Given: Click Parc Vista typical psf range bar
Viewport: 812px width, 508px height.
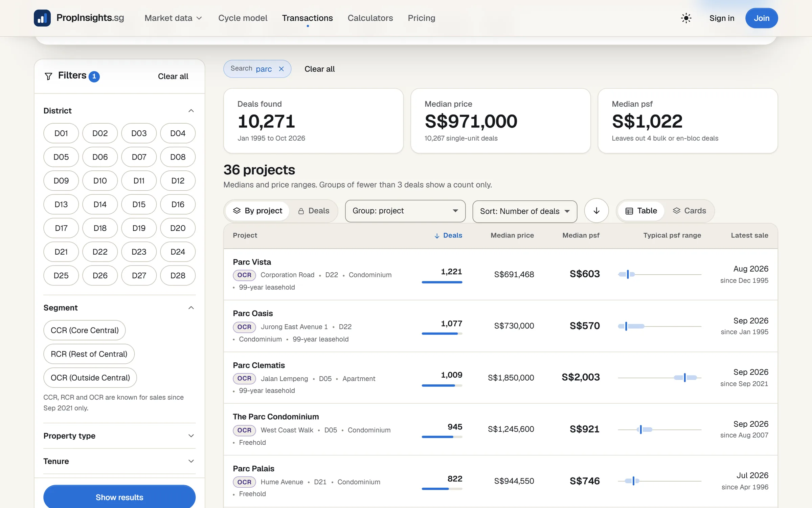Looking at the screenshot, I should point(659,274).
